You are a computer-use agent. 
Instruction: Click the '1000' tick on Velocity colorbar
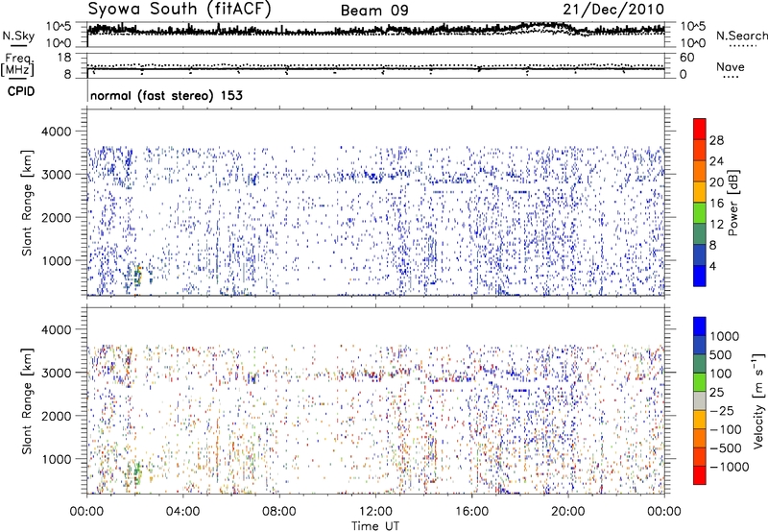click(725, 336)
